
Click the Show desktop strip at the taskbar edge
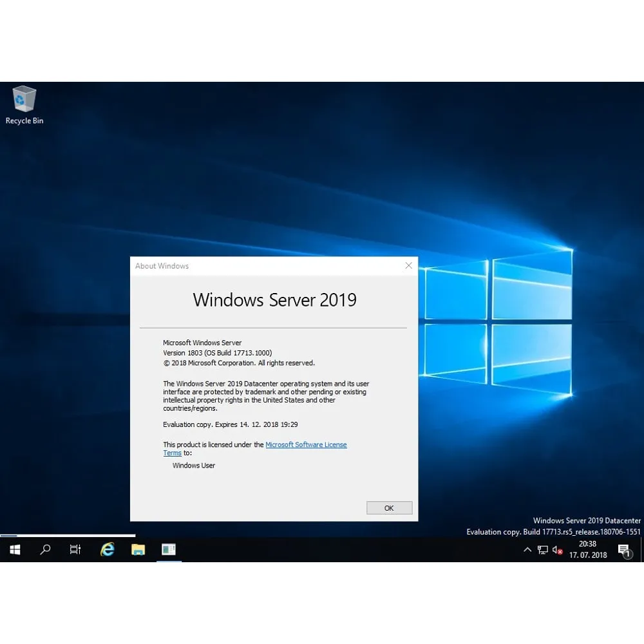(x=642, y=549)
